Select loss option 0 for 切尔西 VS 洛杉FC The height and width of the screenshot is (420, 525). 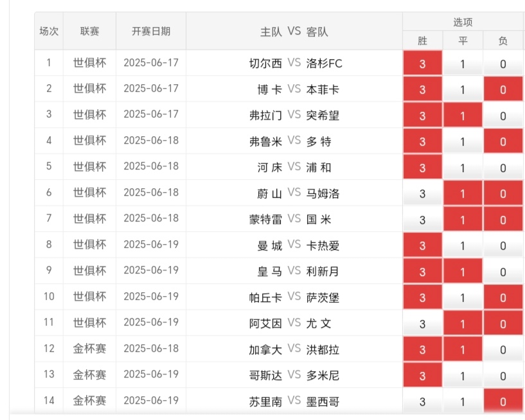tap(503, 63)
